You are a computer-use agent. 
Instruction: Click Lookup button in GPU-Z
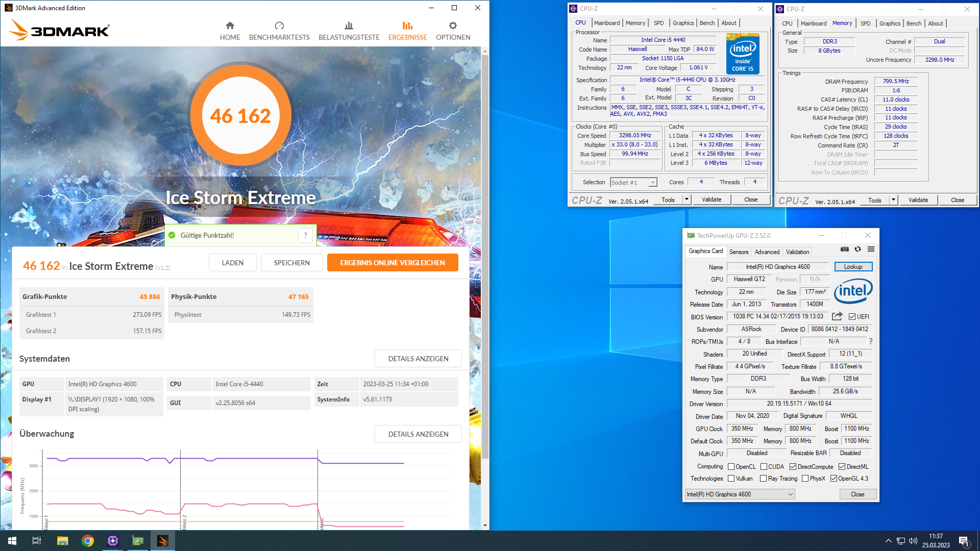[853, 267]
